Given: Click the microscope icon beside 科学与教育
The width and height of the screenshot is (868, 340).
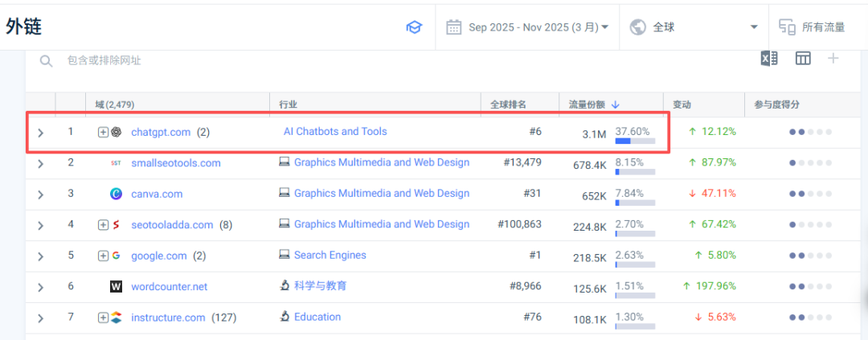Looking at the screenshot, I should (284, 285).
